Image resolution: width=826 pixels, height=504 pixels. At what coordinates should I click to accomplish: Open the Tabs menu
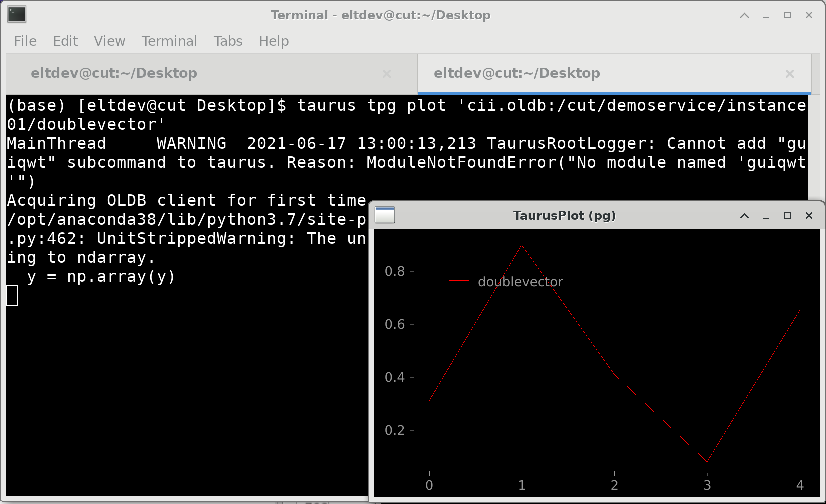coord(228,41)
